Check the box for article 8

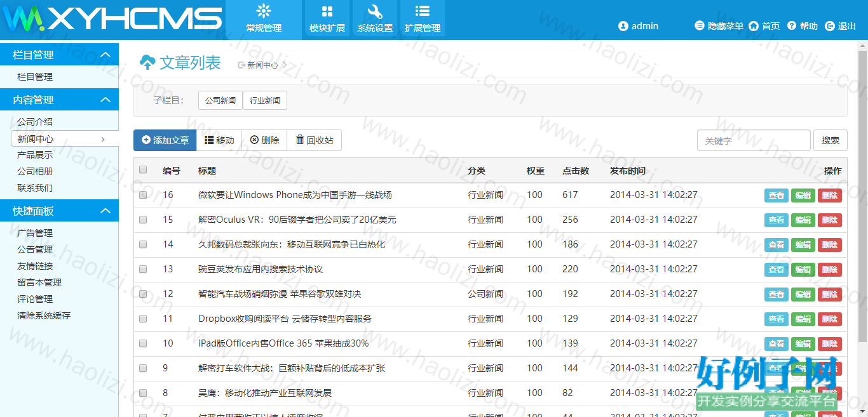pos(143,393)
